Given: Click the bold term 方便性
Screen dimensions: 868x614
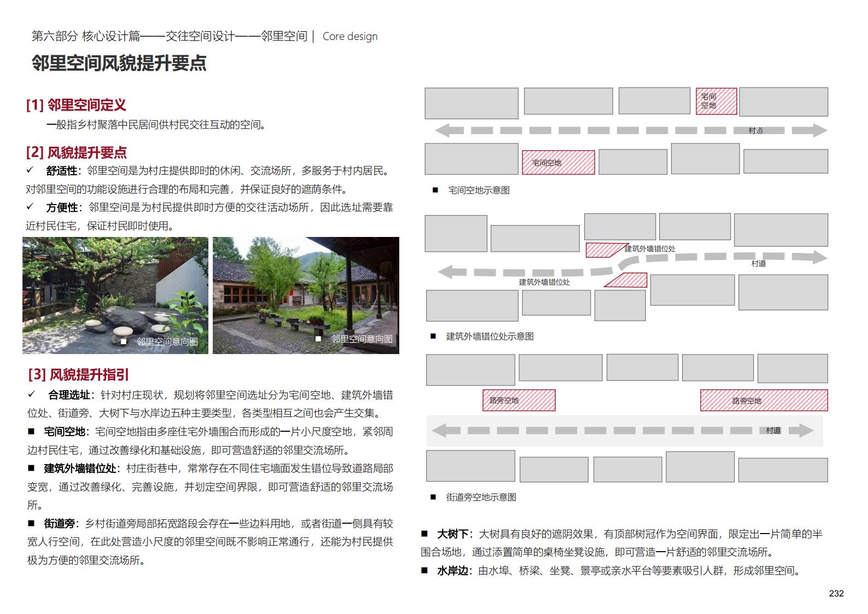Looking at the screenshot, I should coord(62,207).
